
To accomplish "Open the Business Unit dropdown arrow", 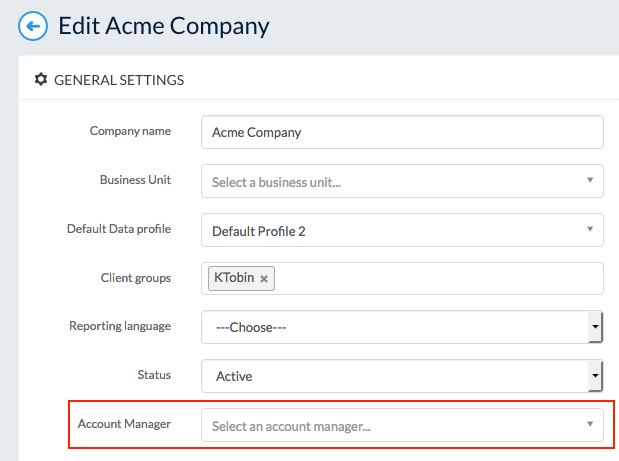I will 590,180.
